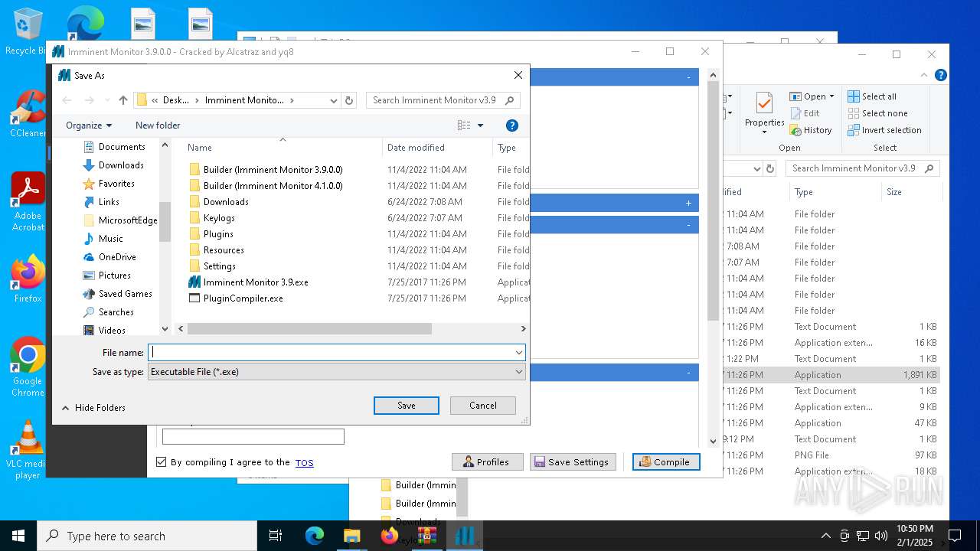Select Links in navigation pane
The height and width of the screenshot is (551, 980).
click(x=100, y=202)
